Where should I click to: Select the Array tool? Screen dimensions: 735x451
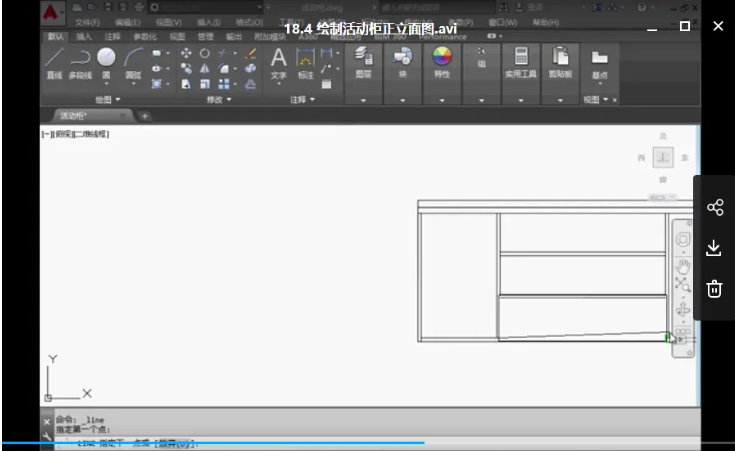[224, 84]
